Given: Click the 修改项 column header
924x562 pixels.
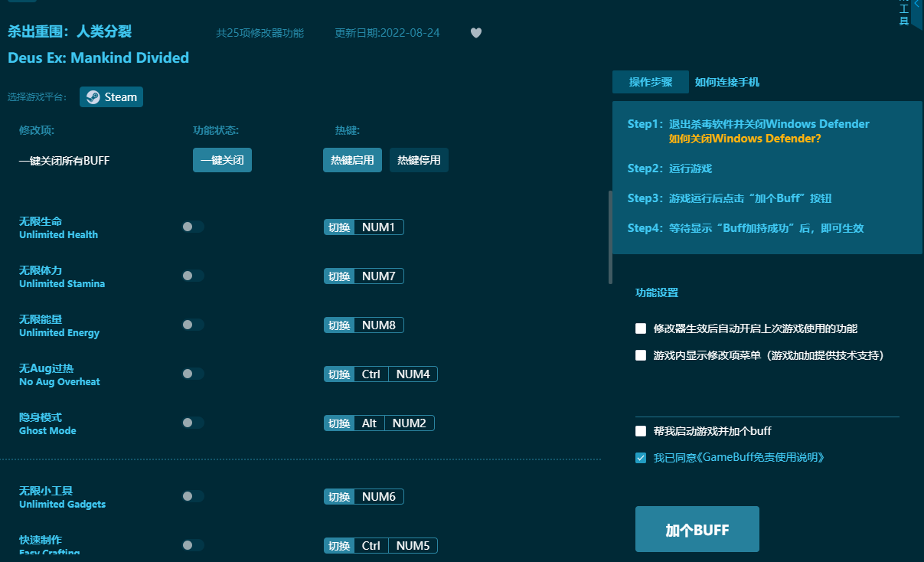Looking at the screenshot, I should (37, 130).
